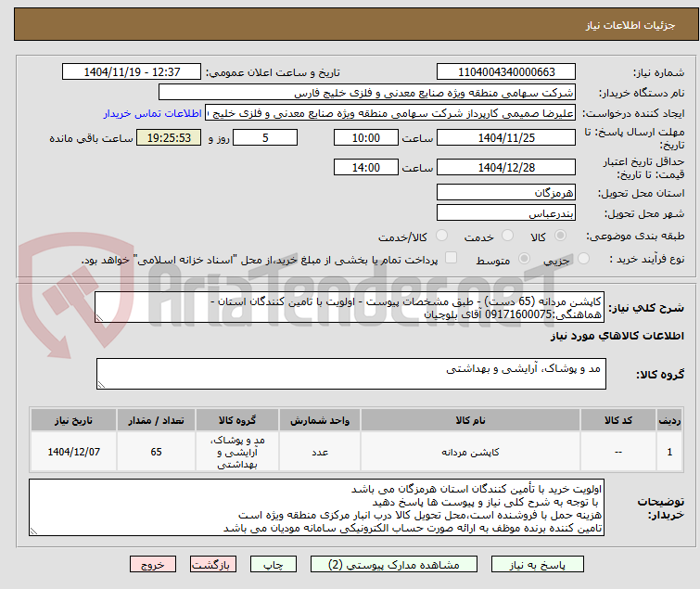This screenshot has width=700, height=589.
Task: Open the اطلاعات تماس خریدار link
Action: click(x=153, y=113)
